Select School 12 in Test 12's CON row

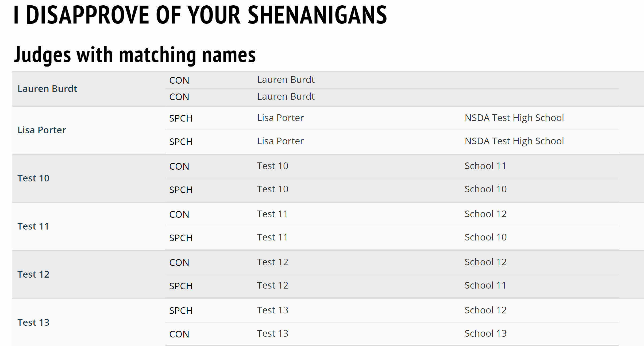click(x=485, y=262)
